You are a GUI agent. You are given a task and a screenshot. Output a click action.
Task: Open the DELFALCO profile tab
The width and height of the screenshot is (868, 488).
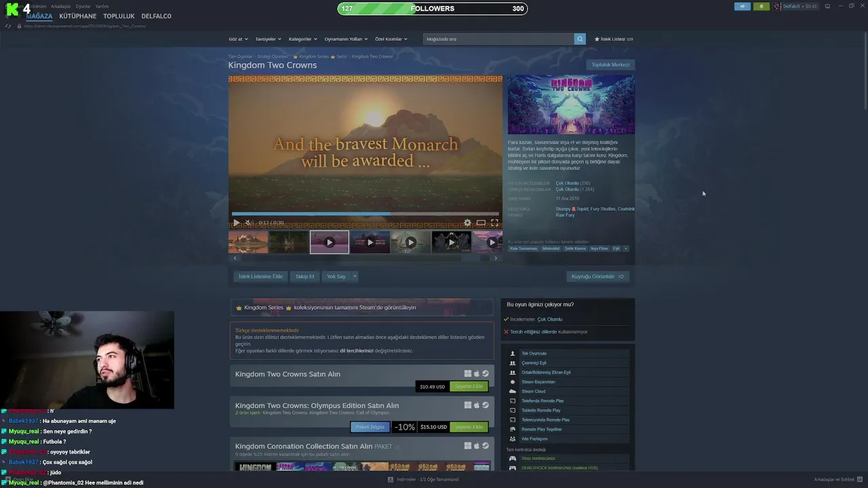pyautogui.click(x=157, y=16)
